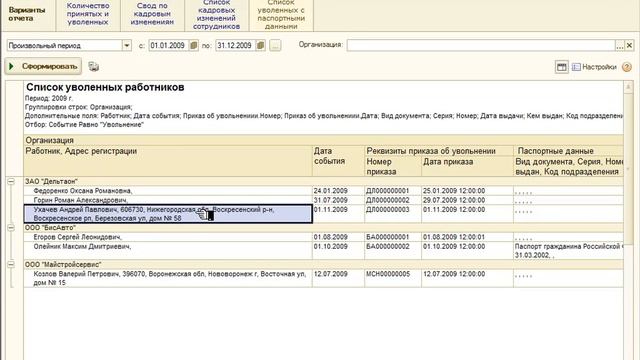Click the report title Список уволенных работников
The width and height of the screenshot is (640, 360).
click(105, 87)
